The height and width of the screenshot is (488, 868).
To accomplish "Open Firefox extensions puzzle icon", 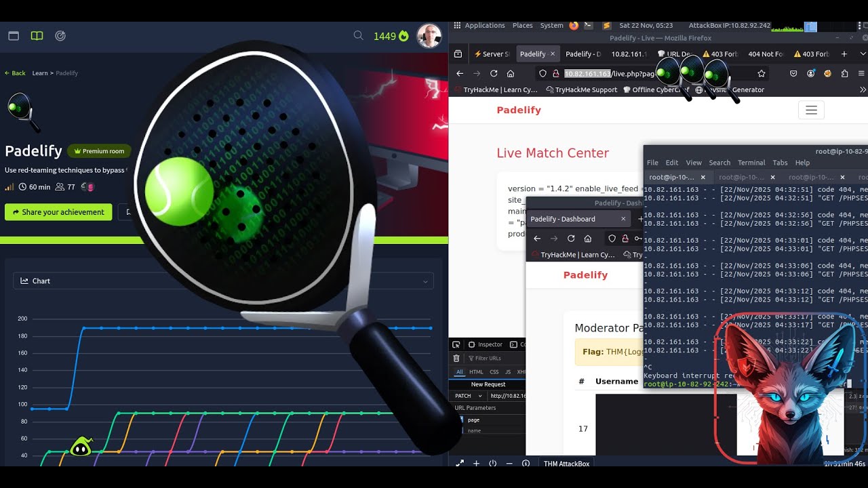I will click(x=844, y=73).
